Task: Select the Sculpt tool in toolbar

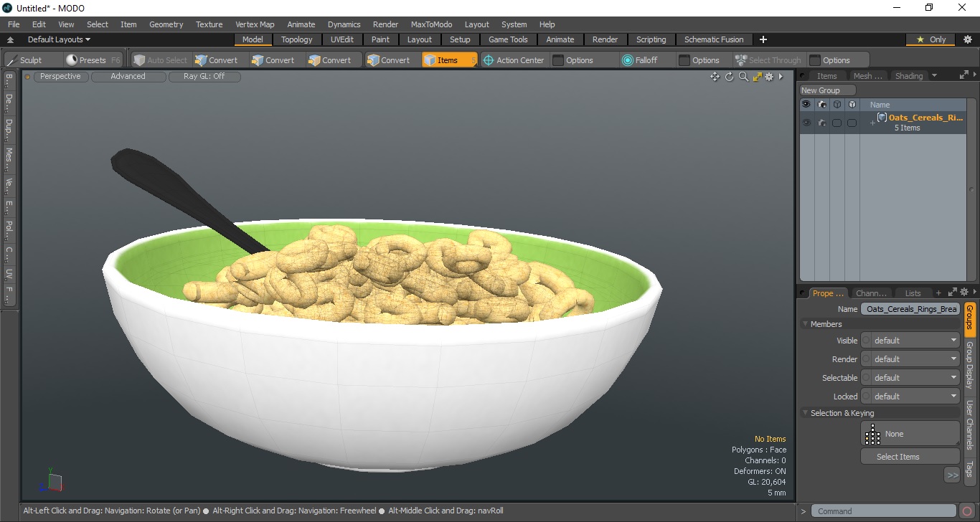Action: (x=32, y=60)
